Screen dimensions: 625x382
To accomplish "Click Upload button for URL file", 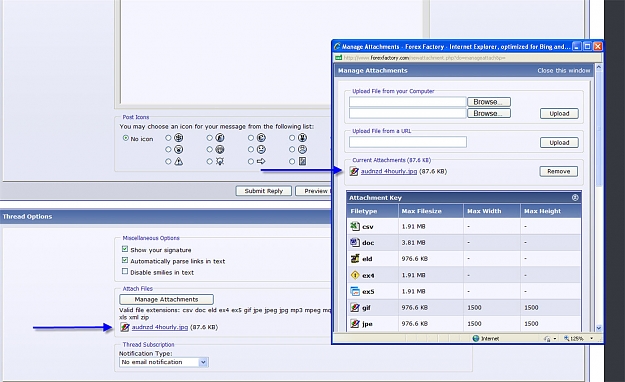I will tap(559, 143).
